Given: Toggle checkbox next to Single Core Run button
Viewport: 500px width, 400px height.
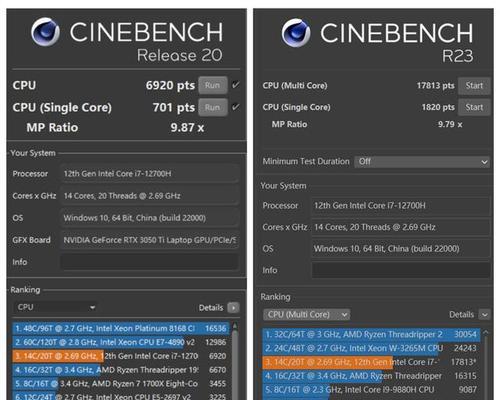Looking at the screenshot, I should coord(236,107).
